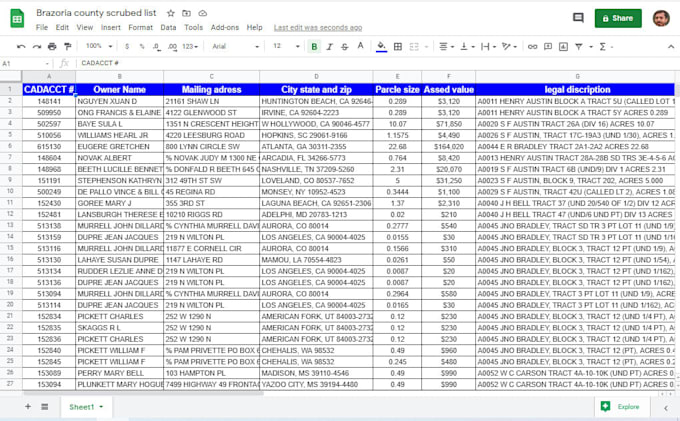This screenshot has height=421, width=680.
Task: Toggle italic formatting
Action: click(330, 46)
